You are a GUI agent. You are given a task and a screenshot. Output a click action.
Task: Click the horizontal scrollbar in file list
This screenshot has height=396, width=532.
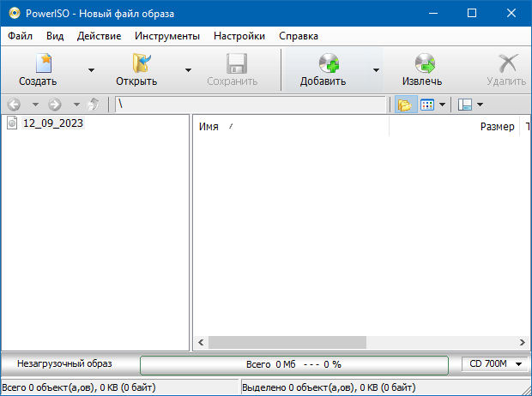(287, 343)
